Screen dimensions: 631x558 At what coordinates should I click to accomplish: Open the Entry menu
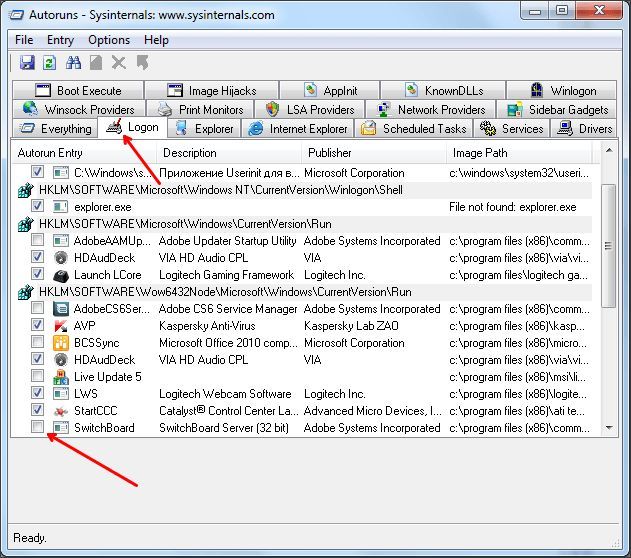(x=60, y=40)
